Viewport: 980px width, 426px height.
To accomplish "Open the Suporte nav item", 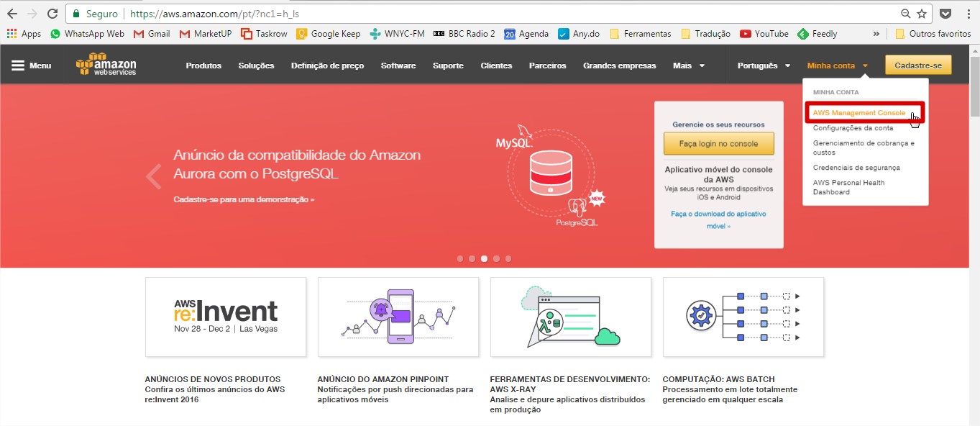I will 448,65.
